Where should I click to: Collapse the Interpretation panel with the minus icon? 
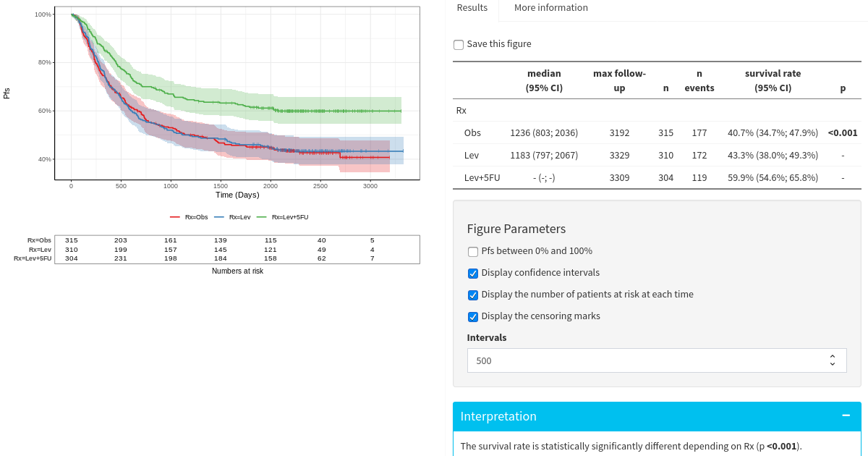coord(845,415)
